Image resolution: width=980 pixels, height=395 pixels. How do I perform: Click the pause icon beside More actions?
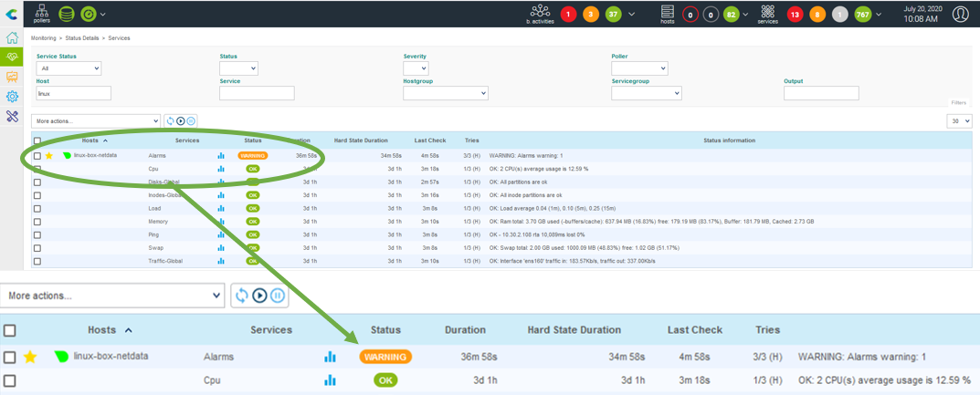click(x=191, y=121)
